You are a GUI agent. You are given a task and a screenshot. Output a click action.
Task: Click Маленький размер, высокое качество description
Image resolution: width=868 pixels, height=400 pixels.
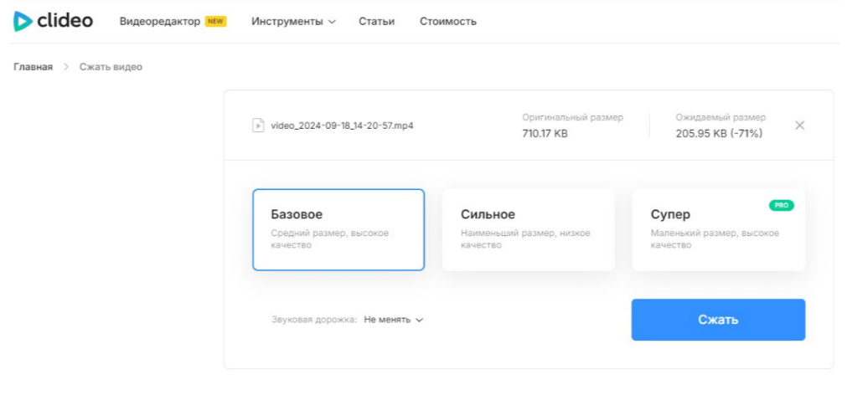(715, 239)
